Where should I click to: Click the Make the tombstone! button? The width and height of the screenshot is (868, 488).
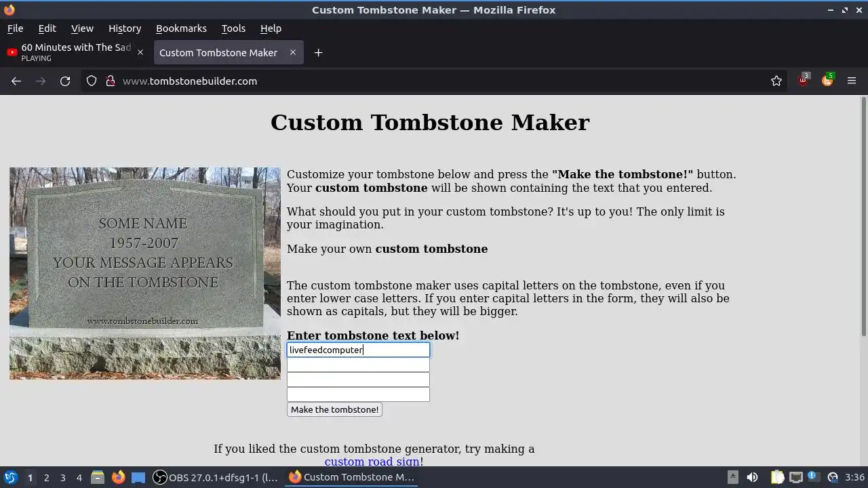334,409
